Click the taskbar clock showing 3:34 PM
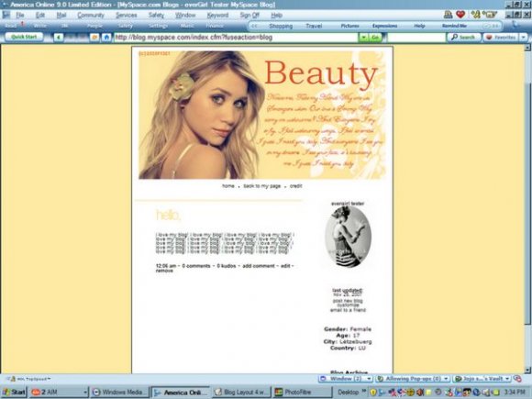 pos(515,393)
